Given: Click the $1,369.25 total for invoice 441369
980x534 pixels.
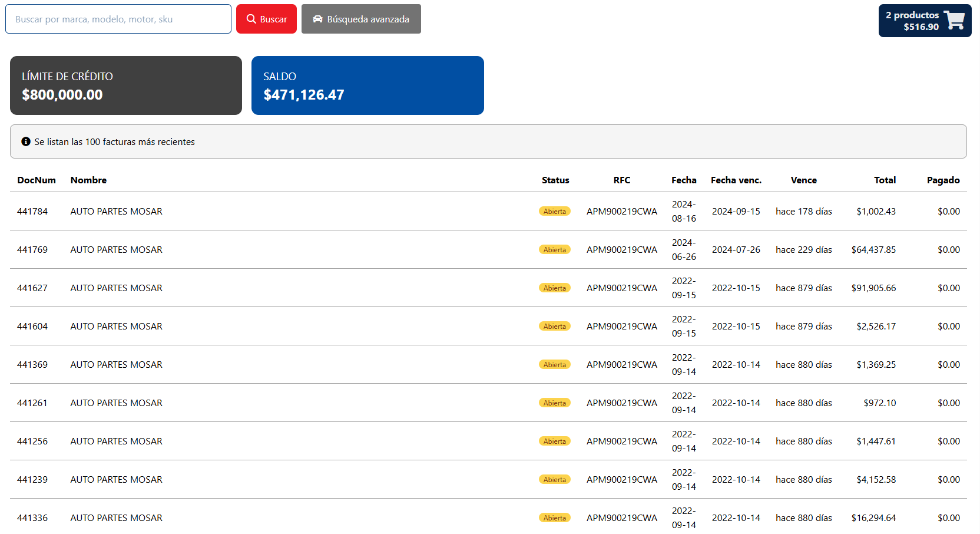Looking at the screenshot, I should click(876, 365).
